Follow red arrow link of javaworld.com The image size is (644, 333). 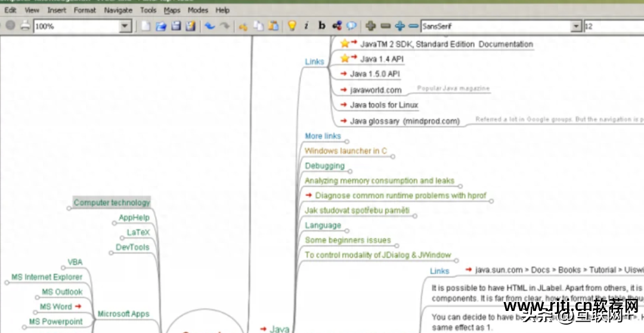(x=344, y=89)
